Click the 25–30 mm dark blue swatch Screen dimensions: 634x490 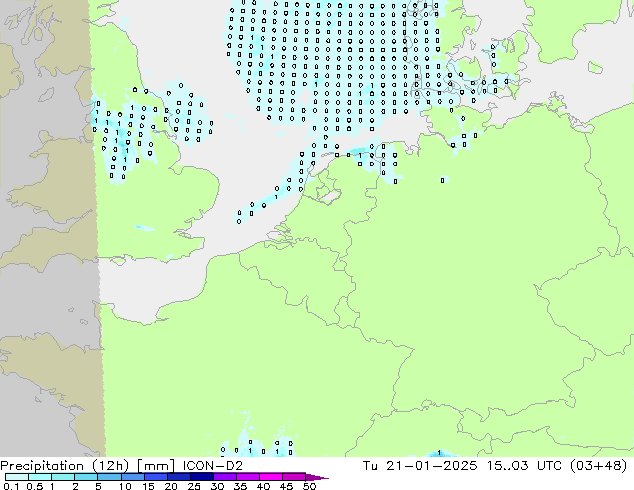coord(201,477)
